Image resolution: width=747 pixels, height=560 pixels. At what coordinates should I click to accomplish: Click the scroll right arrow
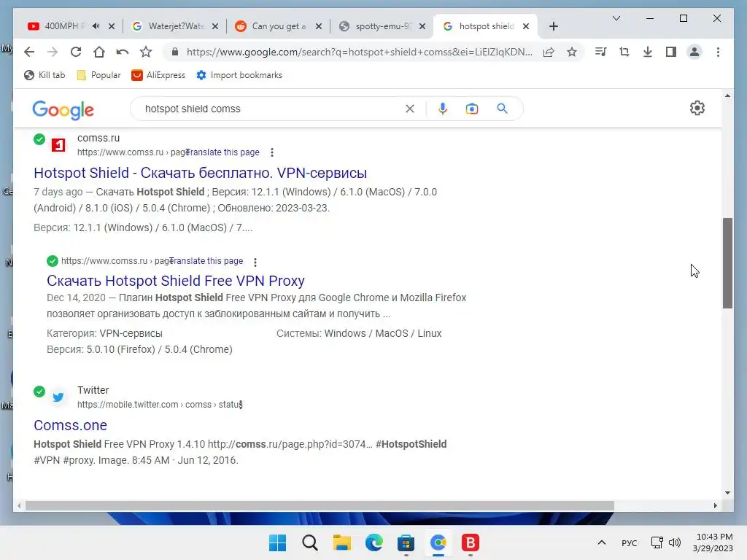coord(715,506)
